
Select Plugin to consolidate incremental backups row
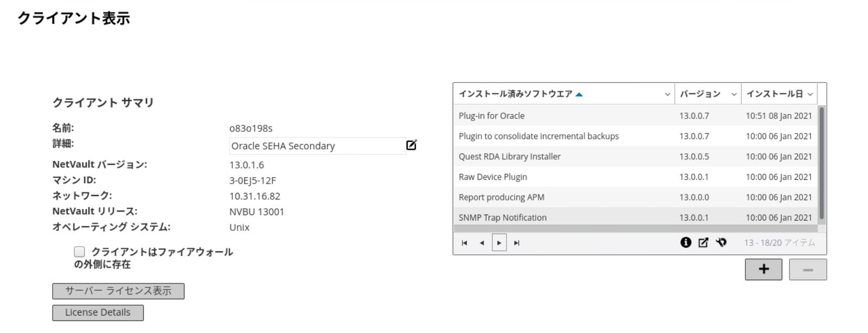point(636,136)
